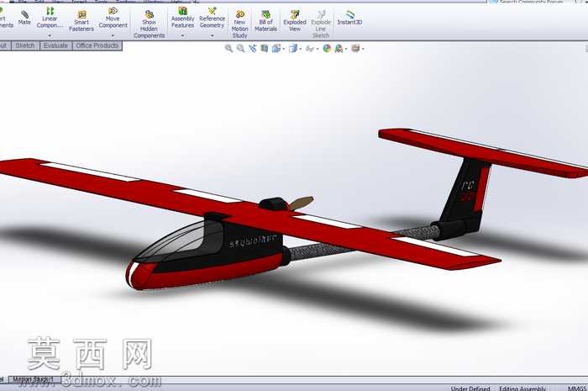Open the View Orientation dropdown arrow
This screenshot has width=588, height=391.
pos(283,49)
